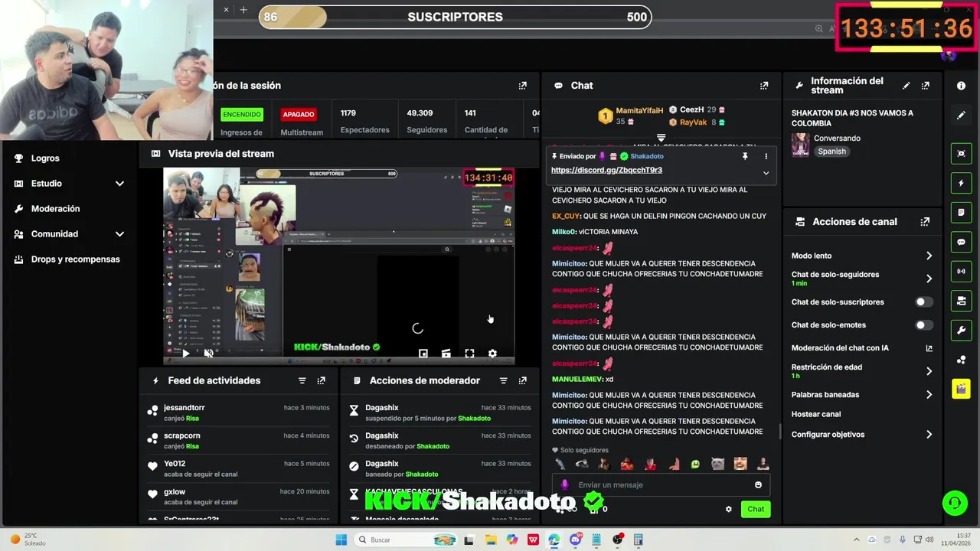
Task: Open the info icon in right sidebar
Action: pyautogui.click(x=961, y=86)
